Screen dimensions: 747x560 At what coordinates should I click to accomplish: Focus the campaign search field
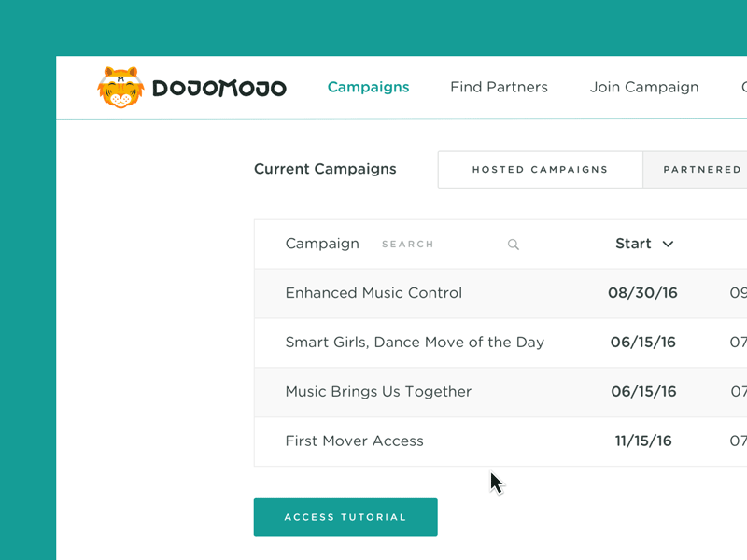[x=439, y=245]
